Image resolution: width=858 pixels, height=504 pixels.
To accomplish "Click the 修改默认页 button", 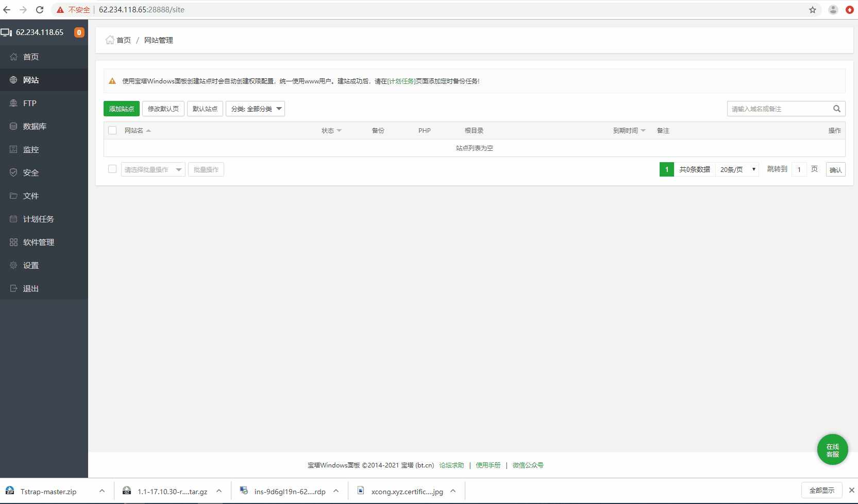I will tap(163, 109).
